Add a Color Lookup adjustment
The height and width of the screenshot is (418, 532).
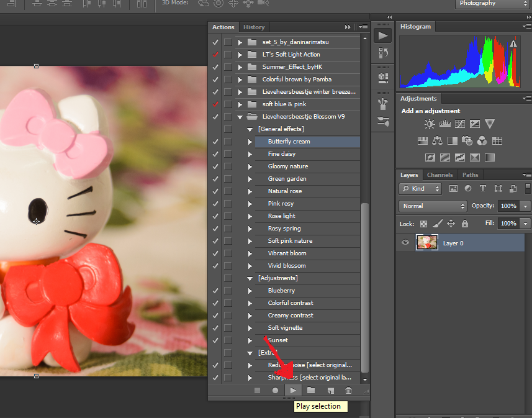pos(497,140)
